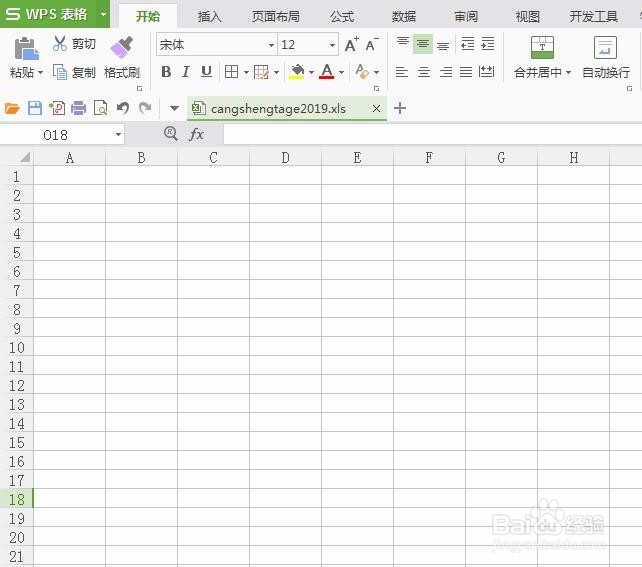The image size is (642, 567).
Task: Click the Print Preview icon
Action: tap(101, 108)
